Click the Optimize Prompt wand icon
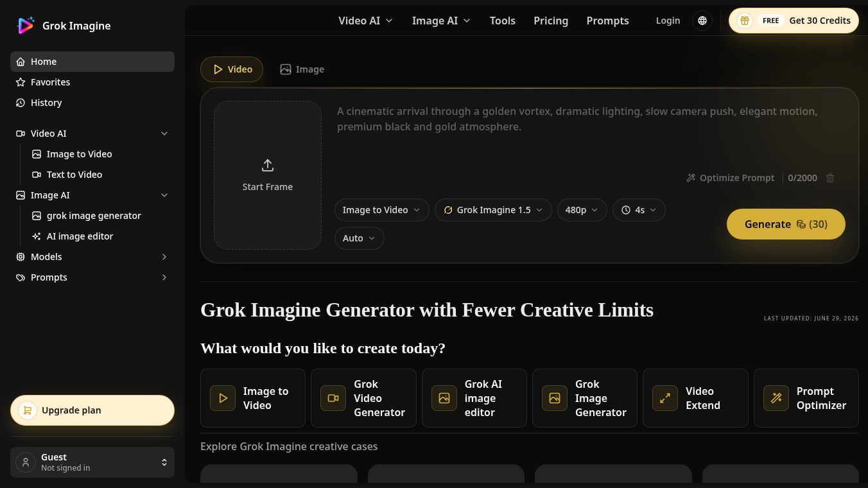868x488 pixels. click(x=691, y=178)
